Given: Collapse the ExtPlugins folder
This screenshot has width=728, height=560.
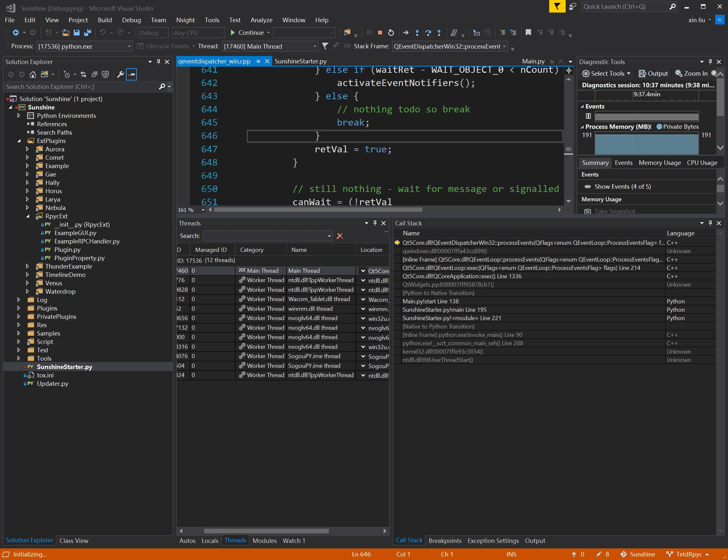Looking at the screenshot, I should click(19, 141).
